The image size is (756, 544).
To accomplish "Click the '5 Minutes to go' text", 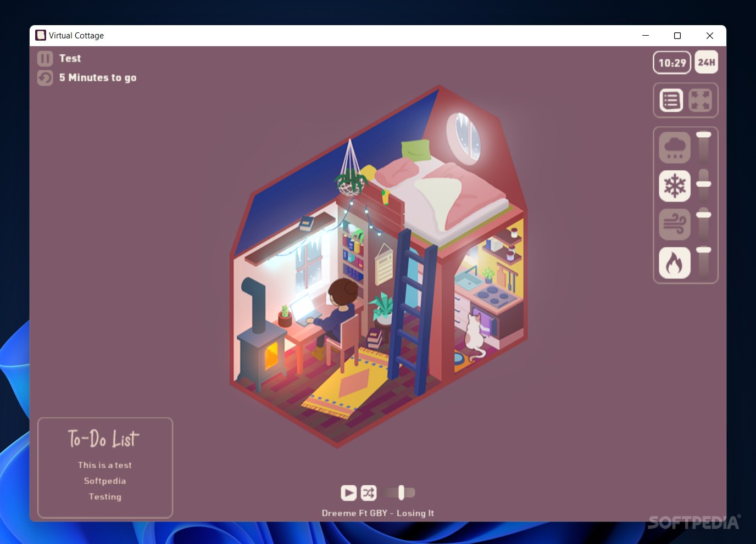I will [x=98, y=78].
